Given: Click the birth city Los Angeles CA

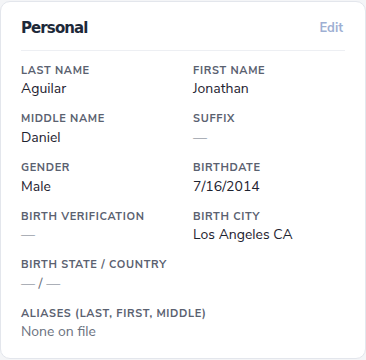Looking at the screenshot, I should pyautogui.click(x=243, y=235).
